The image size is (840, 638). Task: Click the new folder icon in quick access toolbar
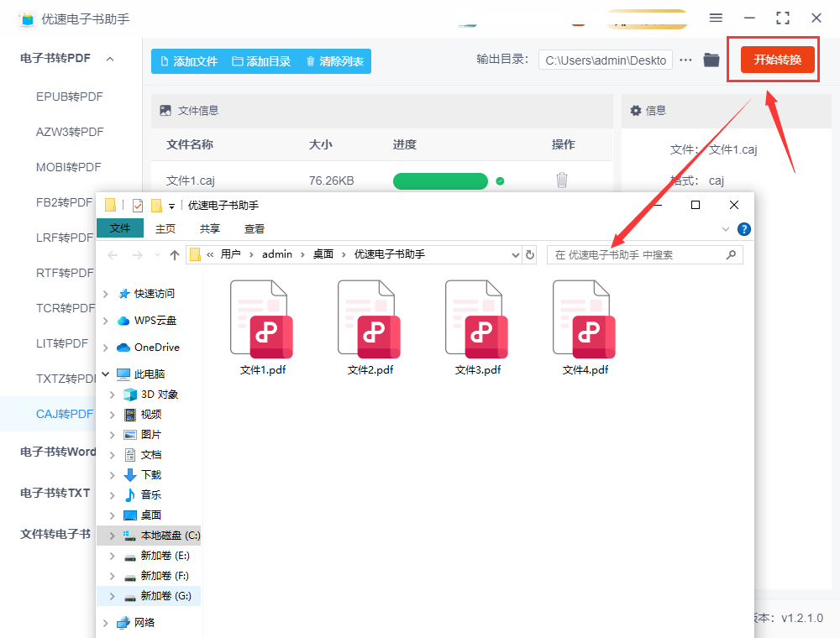pos(156,206)
